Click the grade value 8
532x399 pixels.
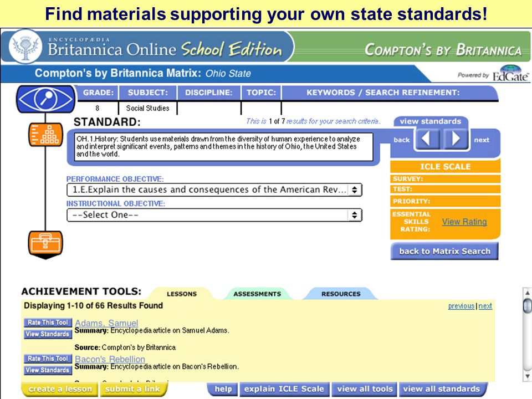[98, 108]
